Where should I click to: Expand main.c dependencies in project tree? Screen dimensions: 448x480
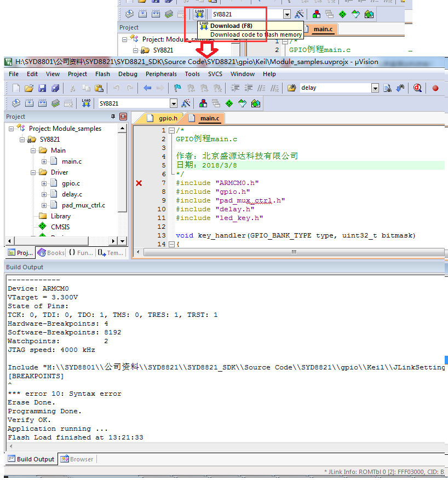44,161
